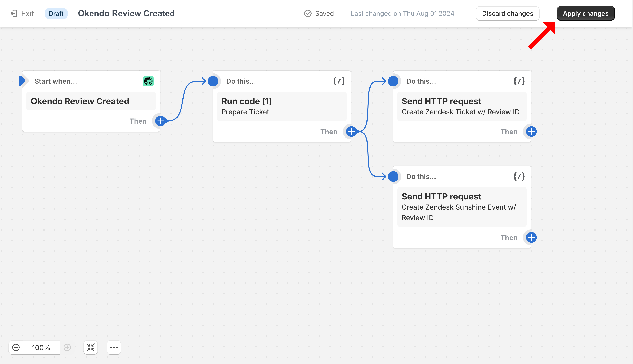
Task: Click the zoom in plus button
Action: click(x=67, y=348)
